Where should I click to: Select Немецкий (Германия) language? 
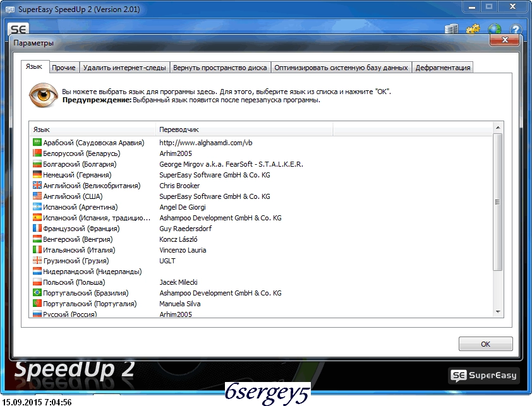click(x=77, y=175)
